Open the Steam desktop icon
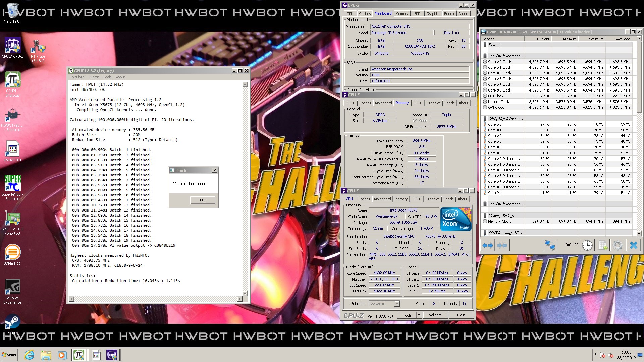 (x=12, y=324)
